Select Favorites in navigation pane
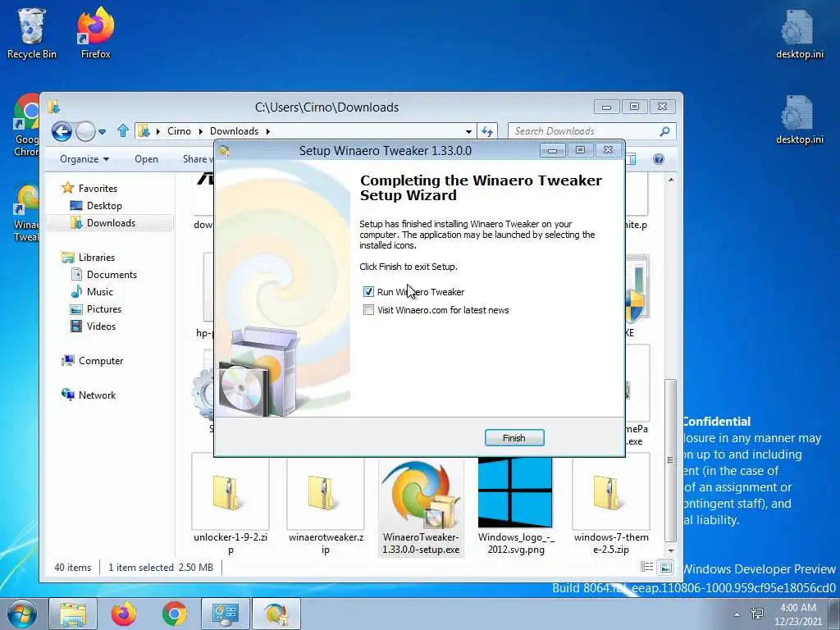840x630 pixels. (x=98, y=188)
